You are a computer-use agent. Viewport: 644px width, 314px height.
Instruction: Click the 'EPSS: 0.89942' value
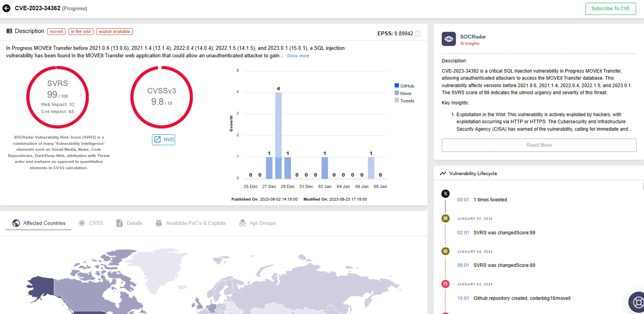395,34
